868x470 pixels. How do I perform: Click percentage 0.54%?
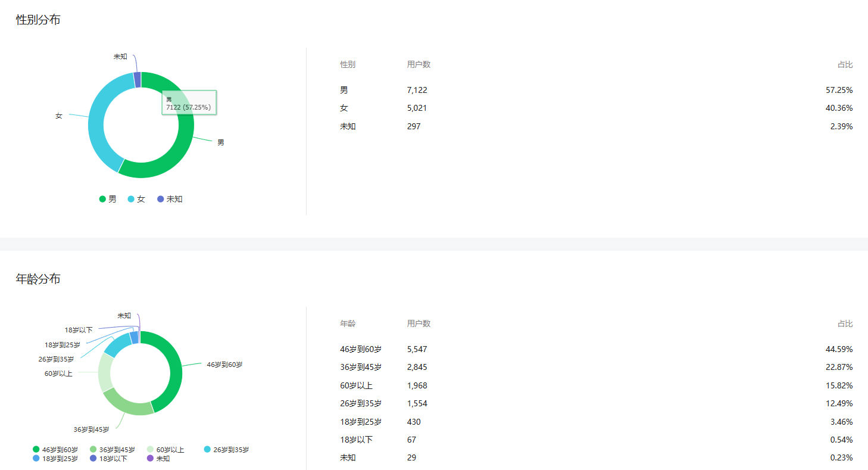point(842,440)
